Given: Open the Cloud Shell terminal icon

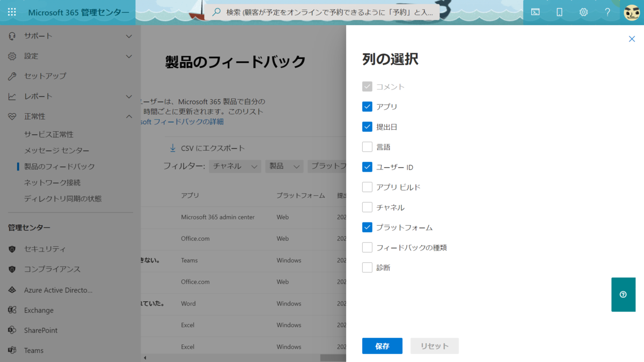Looking at the screenshot, I should point(535,12).
